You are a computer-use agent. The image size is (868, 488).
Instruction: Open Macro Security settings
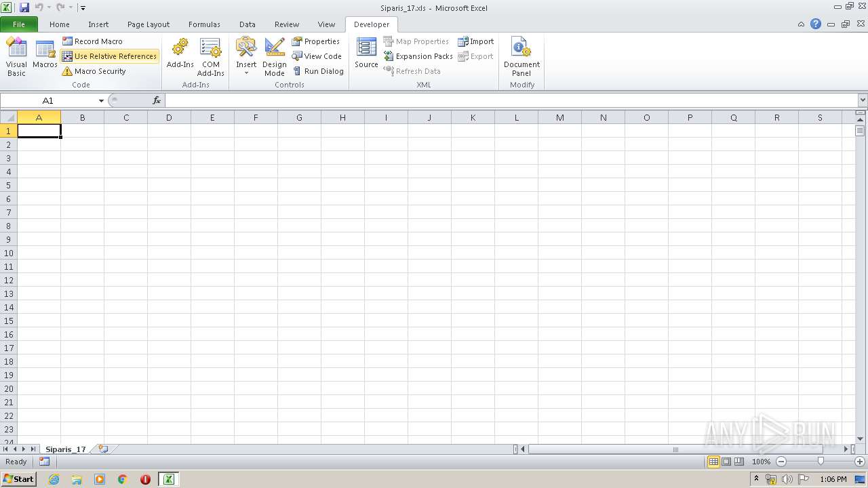pyautogui.click(x=94, y=71)
